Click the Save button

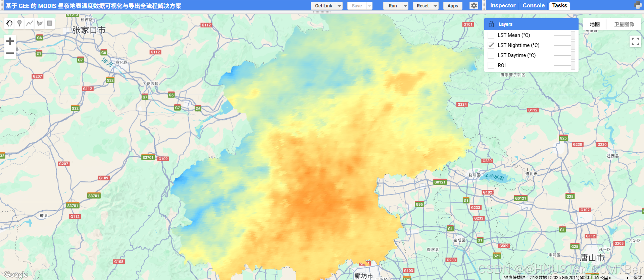[357, 6]
